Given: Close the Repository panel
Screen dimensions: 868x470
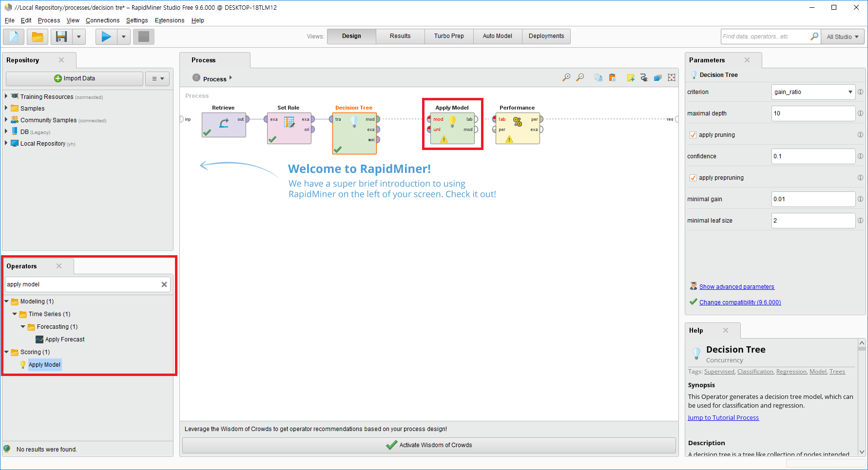Looking at the screenshot, I should [61, 60].
